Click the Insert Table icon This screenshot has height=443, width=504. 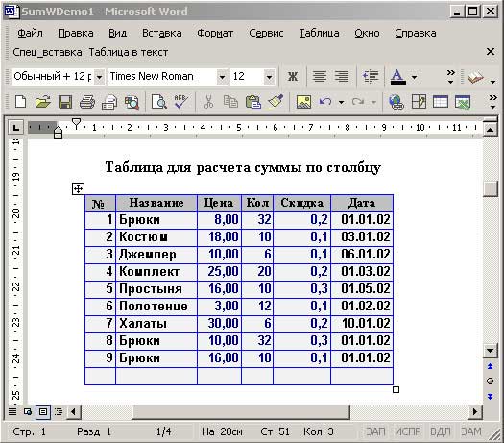point(441,102)
